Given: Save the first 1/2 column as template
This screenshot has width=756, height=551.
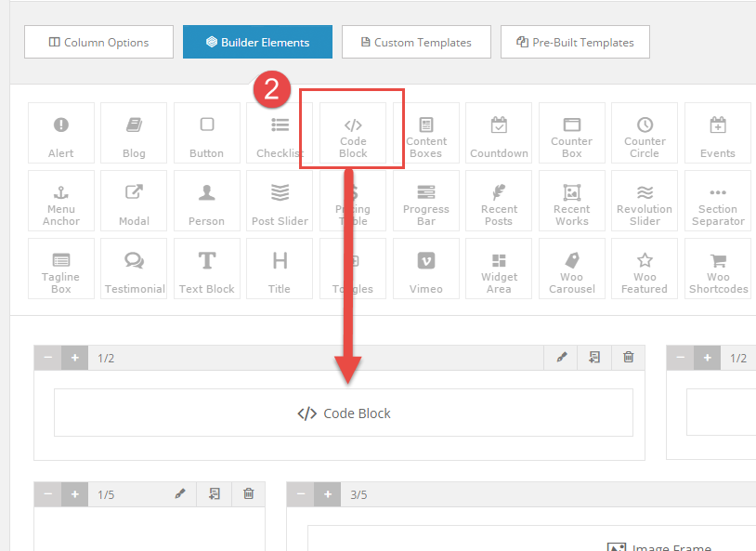Looking at the screenshot, I should tap(594, 358).
